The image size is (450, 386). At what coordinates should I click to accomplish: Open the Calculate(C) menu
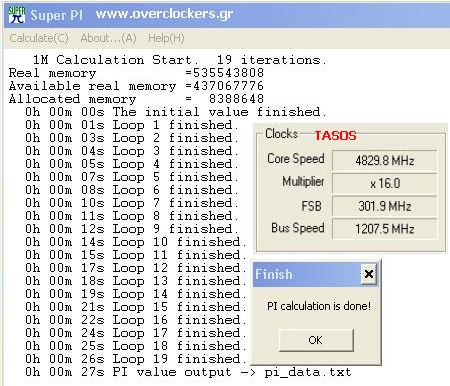39,38
